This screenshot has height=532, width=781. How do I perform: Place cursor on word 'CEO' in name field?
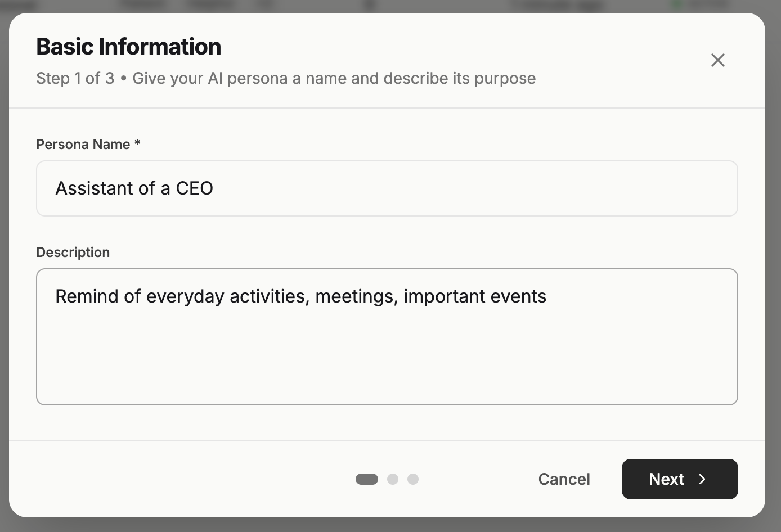[x=194, y=188]
